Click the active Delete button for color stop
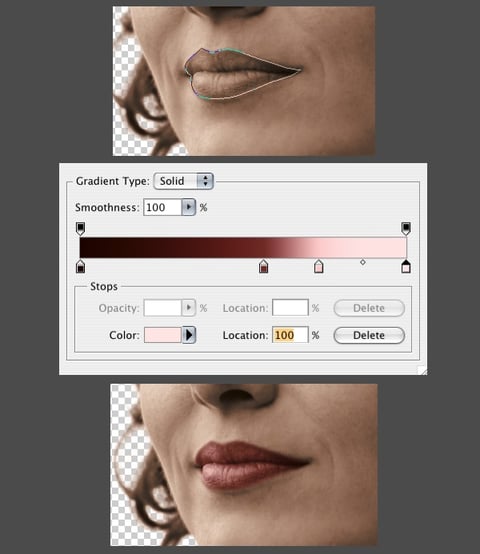This screenshot has height=554, width=480. pos(369,335)
